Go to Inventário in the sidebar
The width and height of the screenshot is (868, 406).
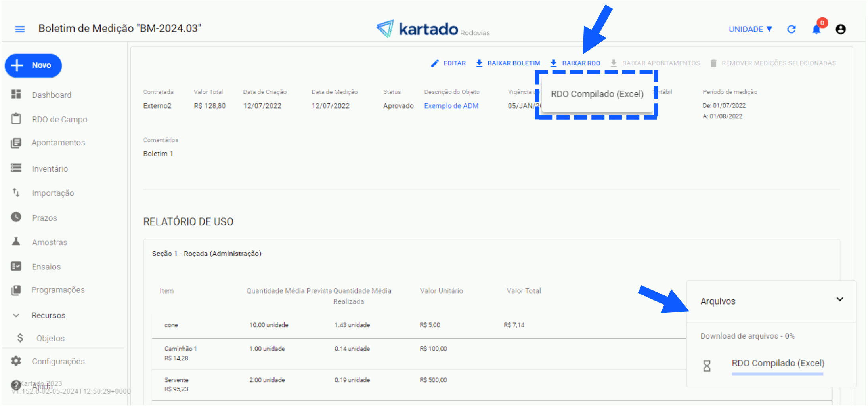click(50, 169)
